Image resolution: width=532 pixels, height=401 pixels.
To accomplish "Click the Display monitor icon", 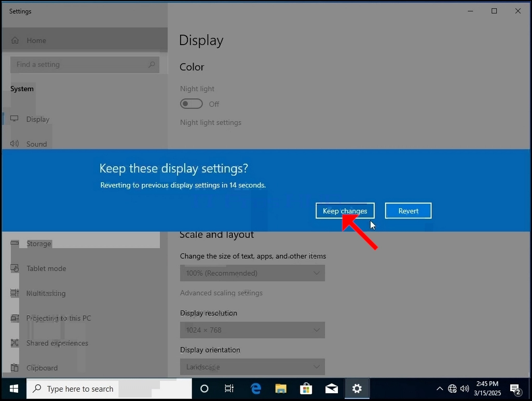I will [14, 119].
